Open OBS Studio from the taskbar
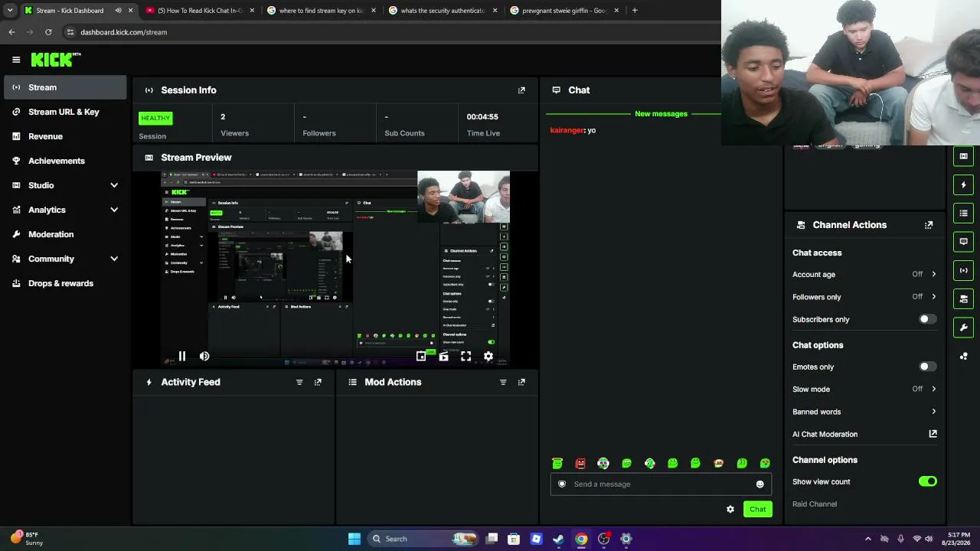The height and width of the screenshot is (551, 980). [604, 539]
